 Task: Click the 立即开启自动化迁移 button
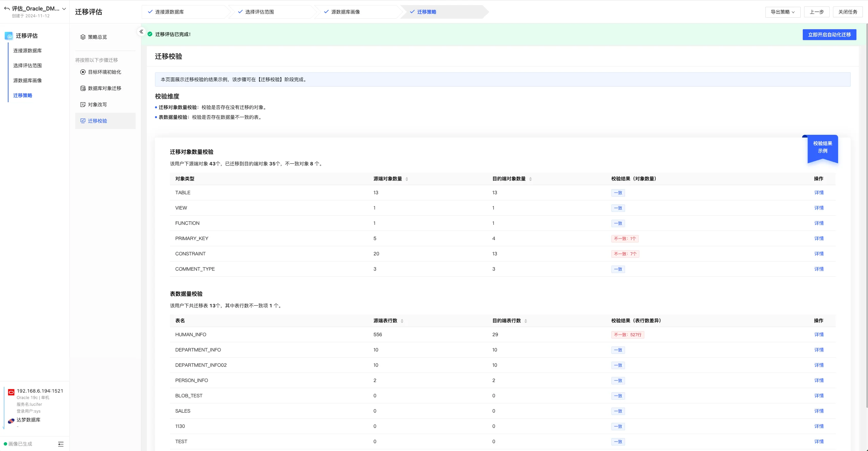829,35
